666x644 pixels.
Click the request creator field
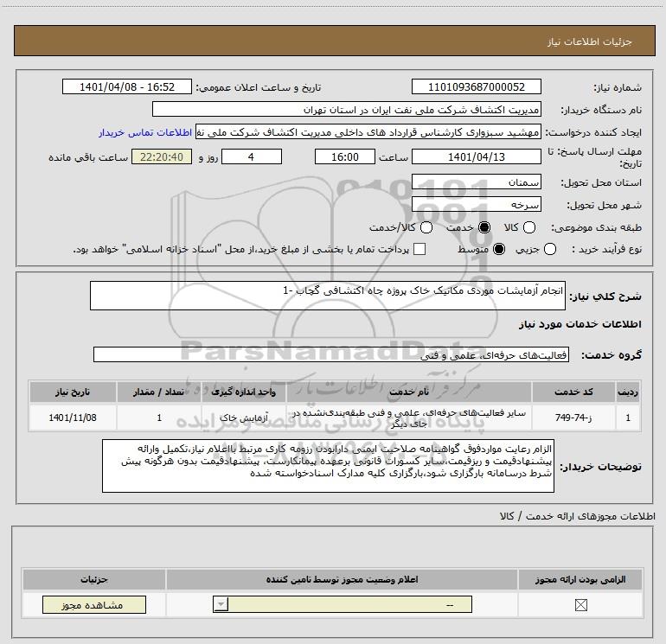368,132
